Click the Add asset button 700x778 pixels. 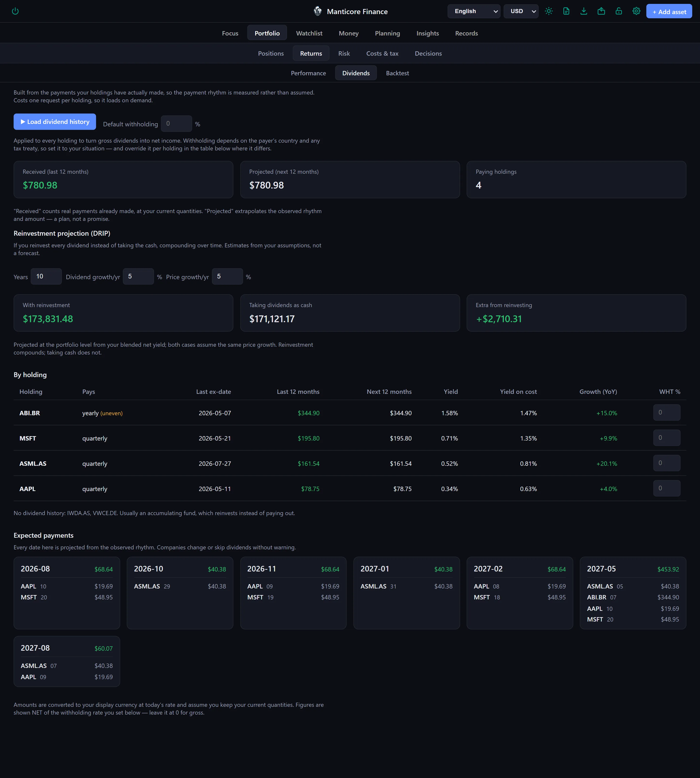click(669, 11)
